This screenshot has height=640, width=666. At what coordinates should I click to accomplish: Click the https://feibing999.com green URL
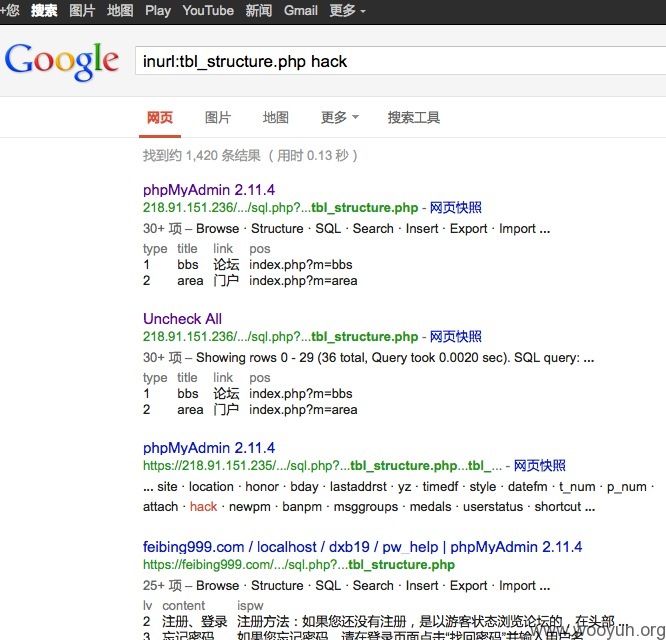(x=299, y=565)
